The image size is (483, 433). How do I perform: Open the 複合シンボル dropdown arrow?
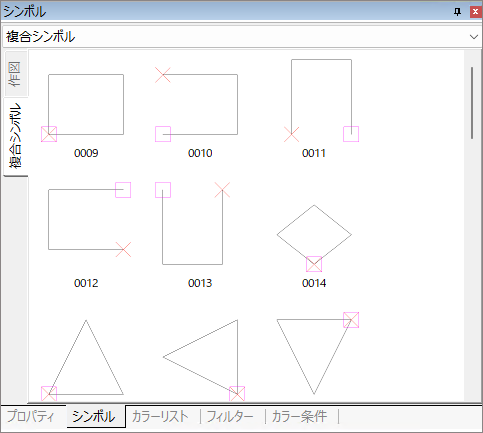(474, 37)
